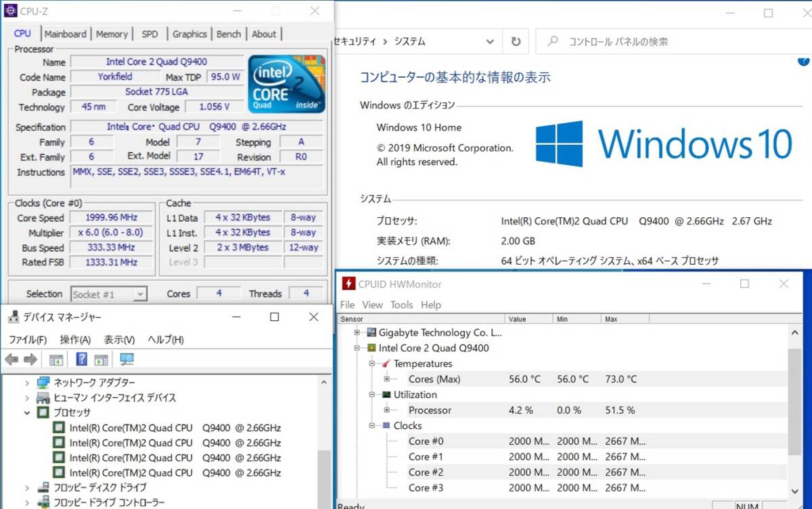Click the Utilization node icon

(x=386, y=395)
